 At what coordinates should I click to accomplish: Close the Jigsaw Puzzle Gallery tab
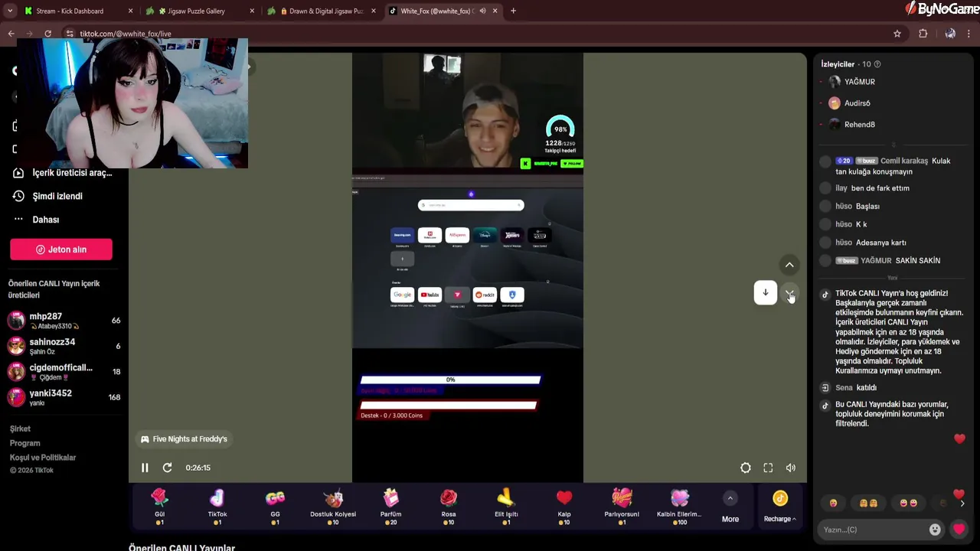[253, 11]
